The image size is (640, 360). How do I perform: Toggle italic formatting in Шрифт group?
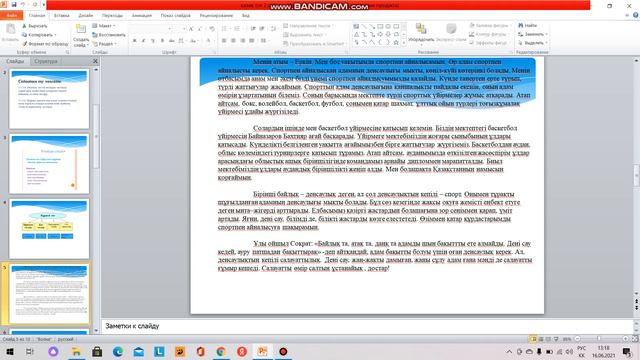click(x=143, y=41)
